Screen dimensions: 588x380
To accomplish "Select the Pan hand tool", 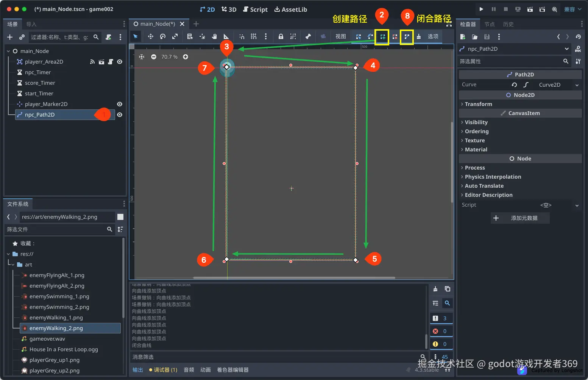I will point(214,36).
